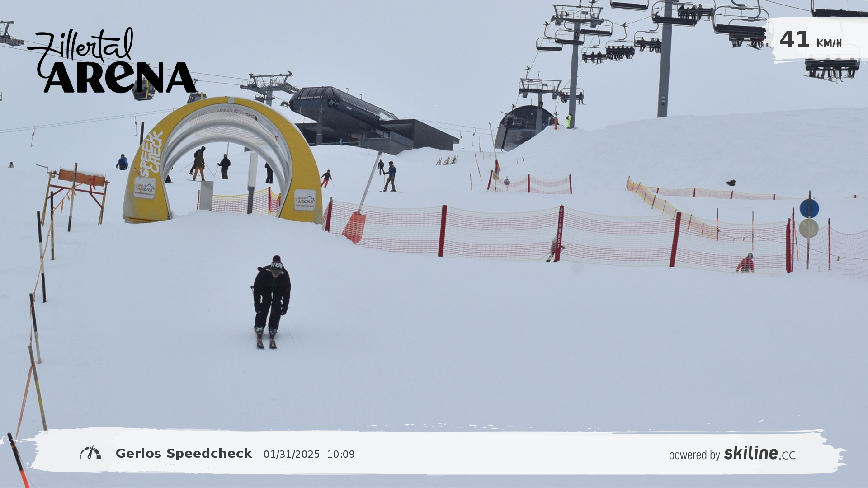Click the Speed Check lettering on yellow arch

coord(151,154)
